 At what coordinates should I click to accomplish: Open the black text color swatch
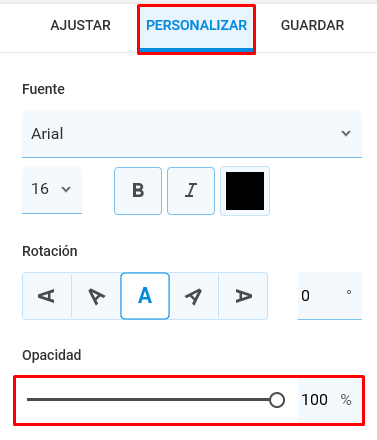(245, 191)
